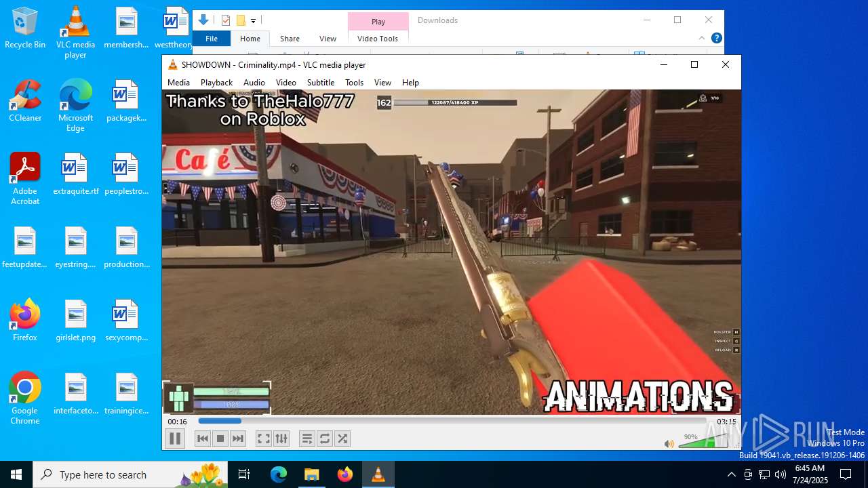868x488 pixels.
Task: Open VLC Media menu
Action: (178, 82)
